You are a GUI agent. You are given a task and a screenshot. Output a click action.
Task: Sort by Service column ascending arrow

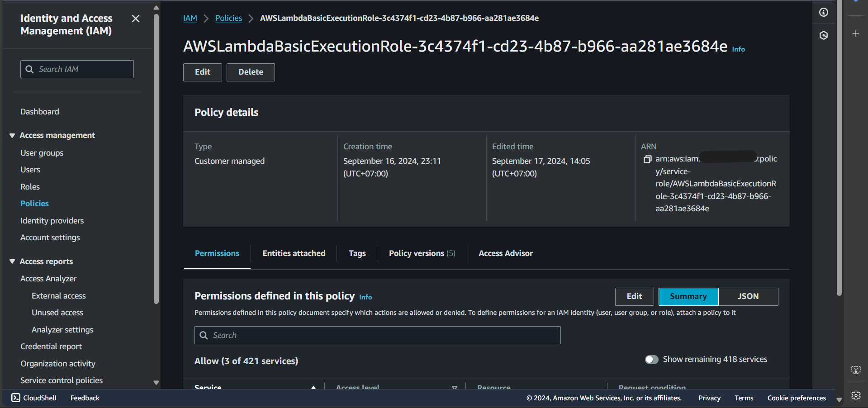coord(313,387)
